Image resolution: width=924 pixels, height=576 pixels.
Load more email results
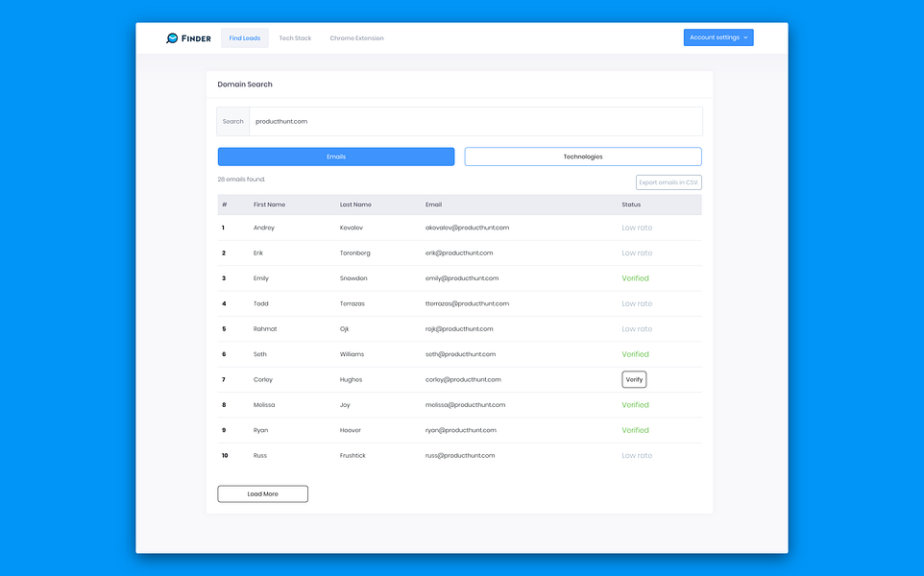point(263,494)
